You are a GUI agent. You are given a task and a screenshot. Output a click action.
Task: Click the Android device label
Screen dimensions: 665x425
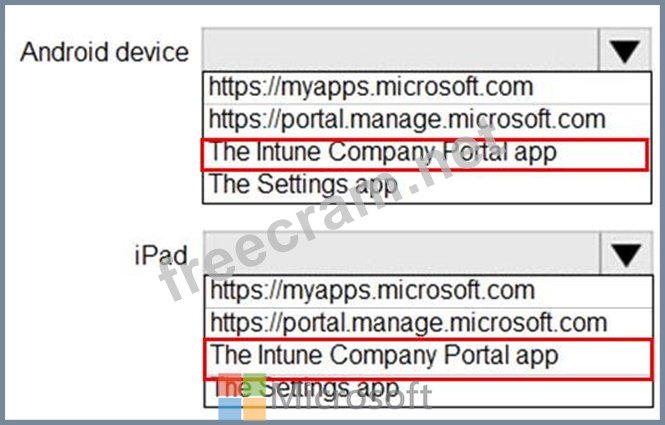coord(104,52)
